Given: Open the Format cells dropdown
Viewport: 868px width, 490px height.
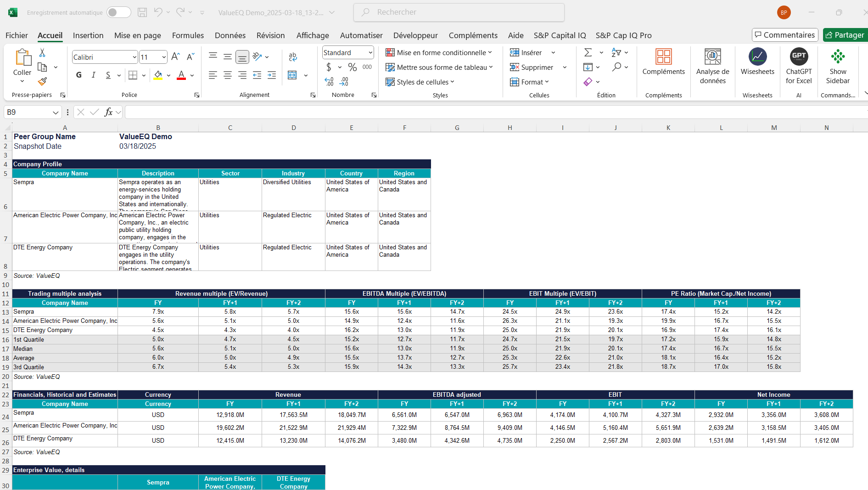Looking at the screenshot, I should (529, 82).
